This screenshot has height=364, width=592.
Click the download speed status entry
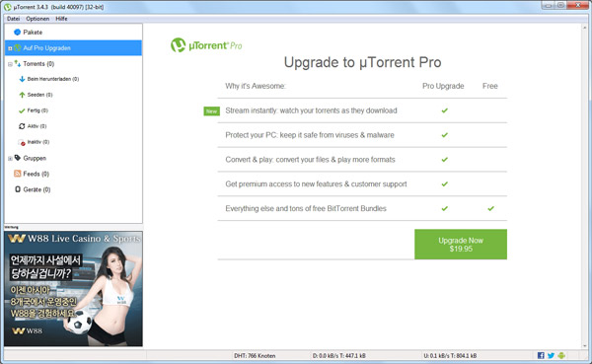coord(338,356)
